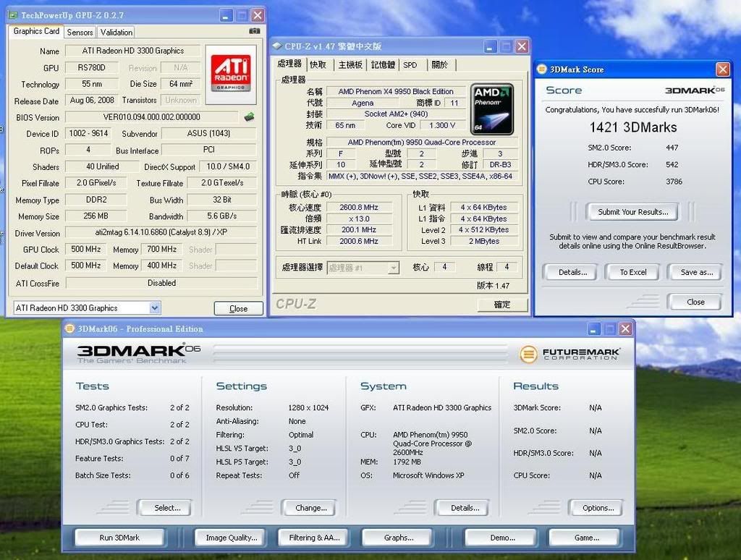Click the AMD Phenom X4 9950 Black Edition name field
The height and width of the screenshot is (560, 741).
pyautogui.click(x=396, y=91)
